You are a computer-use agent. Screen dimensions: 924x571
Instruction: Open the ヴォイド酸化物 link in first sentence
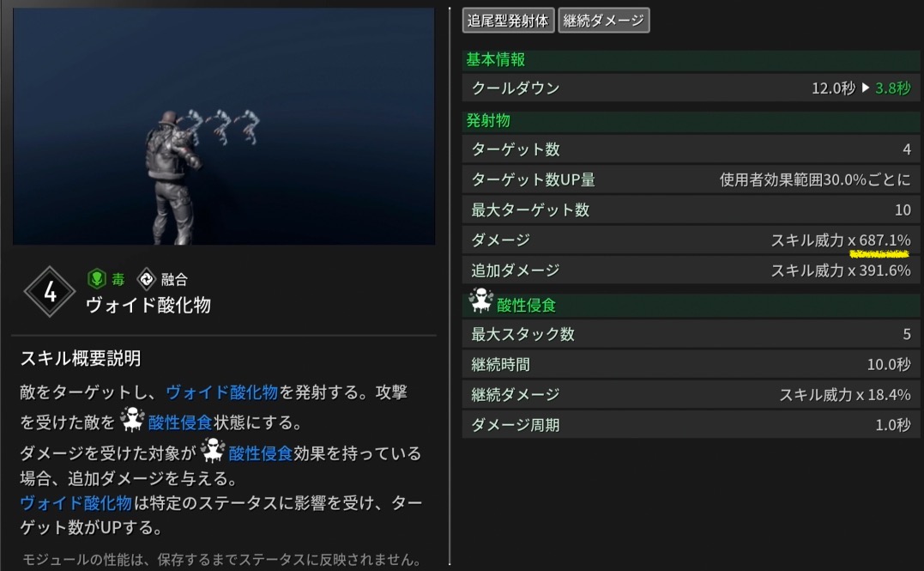(221, 392)
